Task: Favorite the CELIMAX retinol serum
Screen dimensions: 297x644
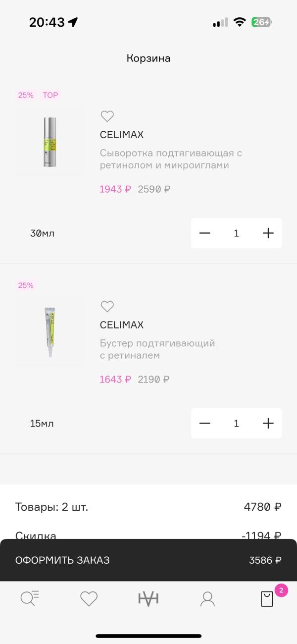Action: coord(107,116)
